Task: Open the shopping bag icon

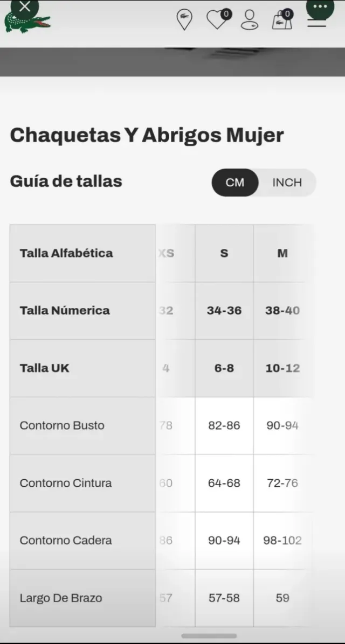Action: coord(282,19)
